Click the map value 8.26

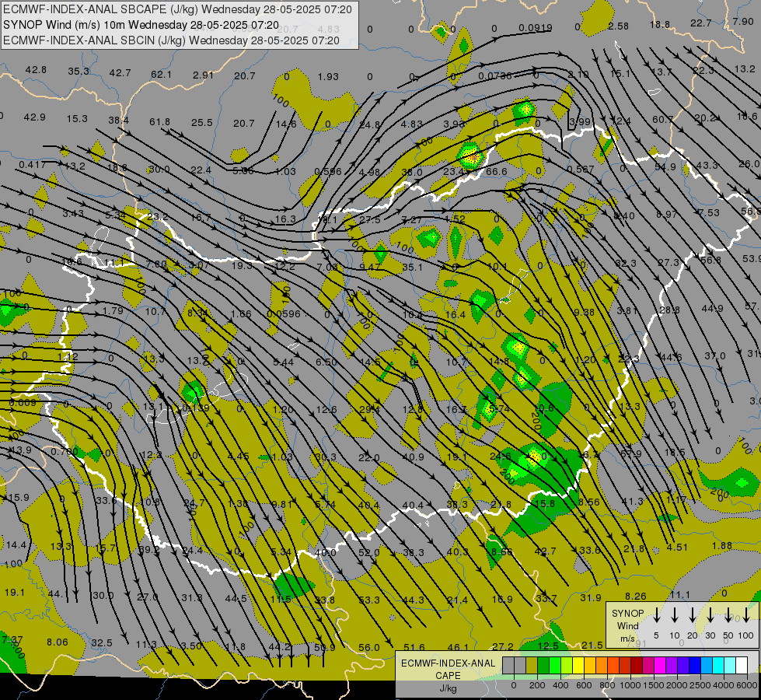point(635,596)
